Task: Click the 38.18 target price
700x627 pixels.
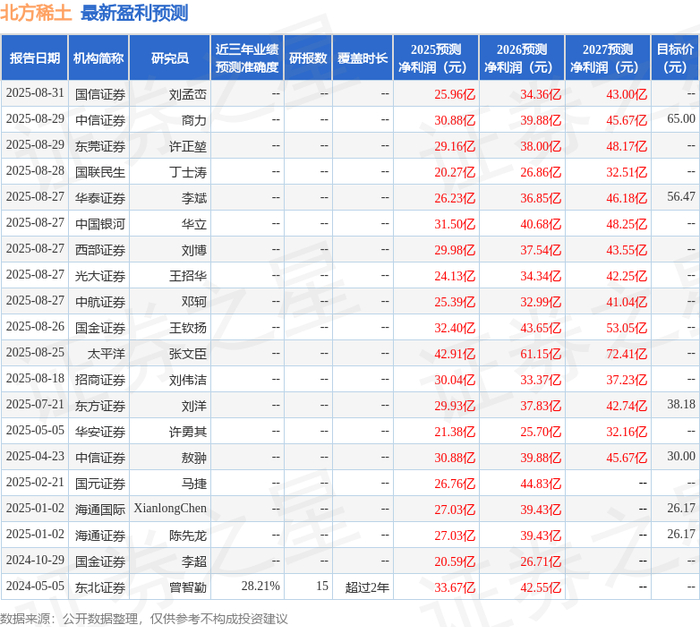Action: [681, 405]
